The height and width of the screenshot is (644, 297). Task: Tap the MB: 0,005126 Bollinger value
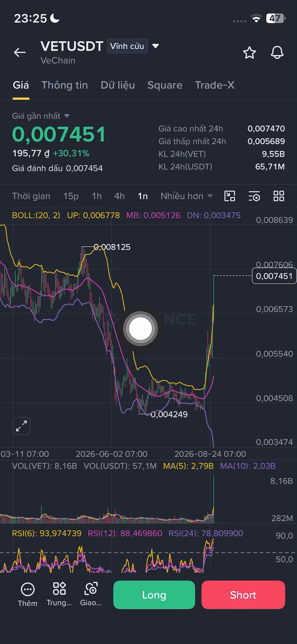(x=153, y=215)
